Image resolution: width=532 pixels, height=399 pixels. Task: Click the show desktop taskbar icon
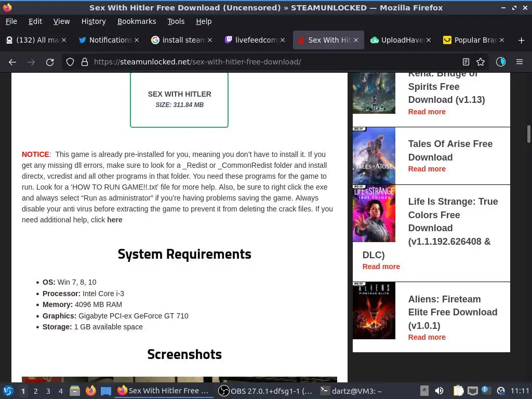point(106,391)
